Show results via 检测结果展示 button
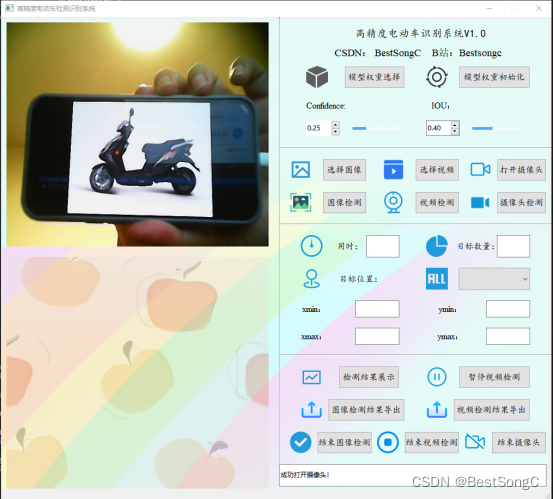The height and width of the screenshot is (499, 554). [x=369, y=377]
